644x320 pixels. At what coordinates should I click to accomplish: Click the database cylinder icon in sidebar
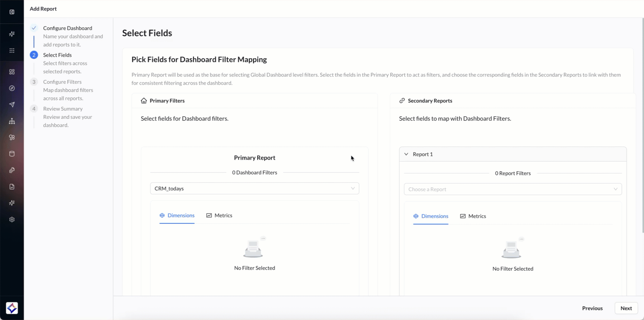[12, 154]
